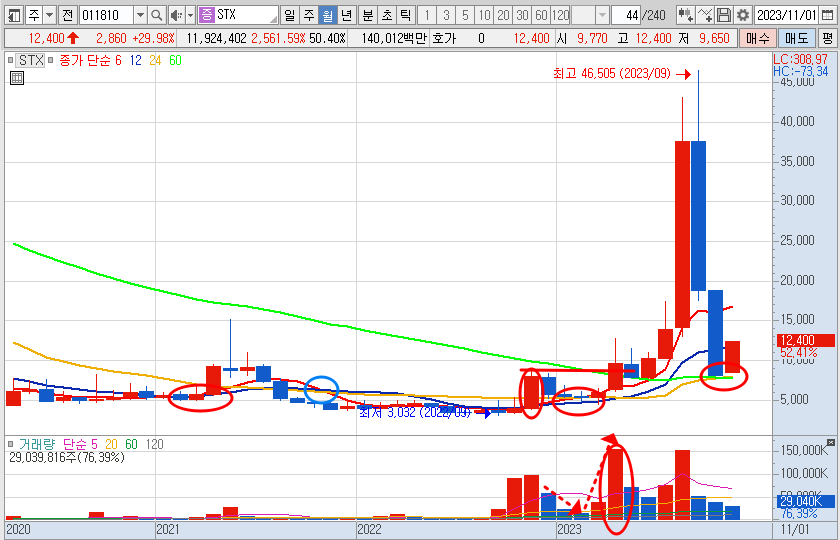This screenshot has height=540, width=840.
Task: Open the custom interval dropdown
Action: click(x=602, y=15)
